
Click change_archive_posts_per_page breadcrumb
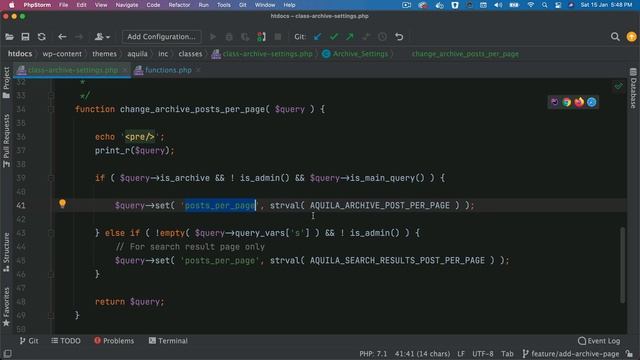[465, 54]
